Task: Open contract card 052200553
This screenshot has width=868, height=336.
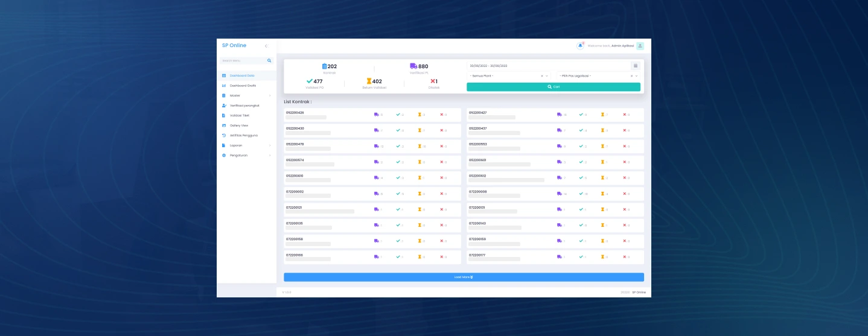Action: point(555,146)
